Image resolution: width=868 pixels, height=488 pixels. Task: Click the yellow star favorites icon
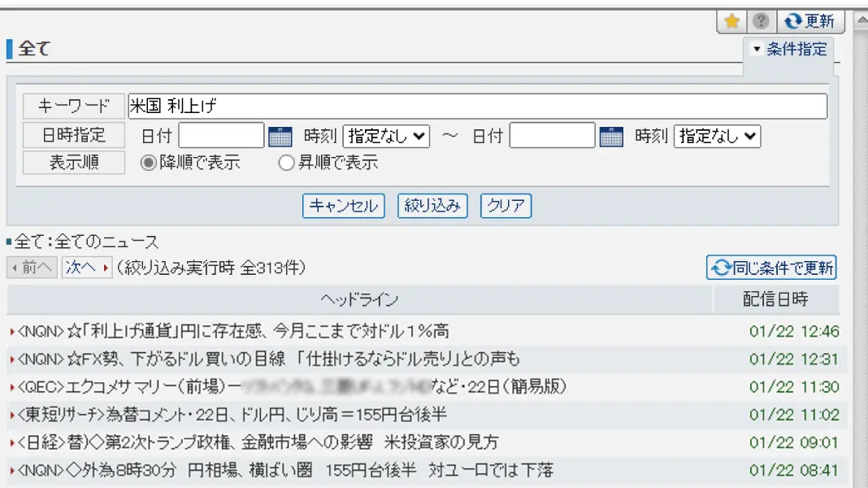tap(731, 22)
